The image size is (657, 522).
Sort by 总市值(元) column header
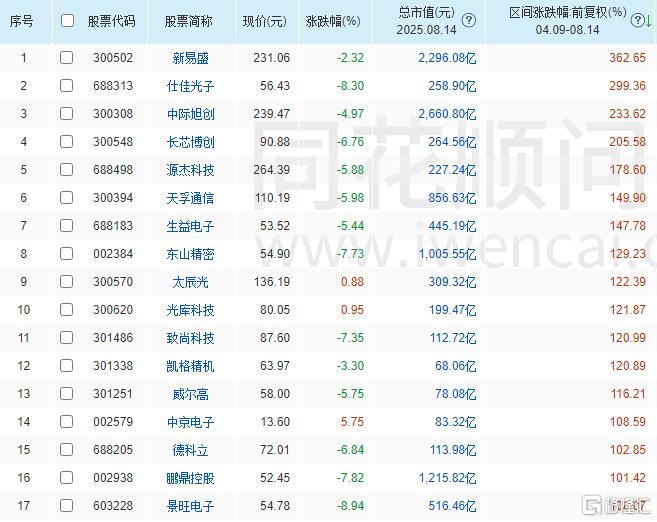pos(427,12)
